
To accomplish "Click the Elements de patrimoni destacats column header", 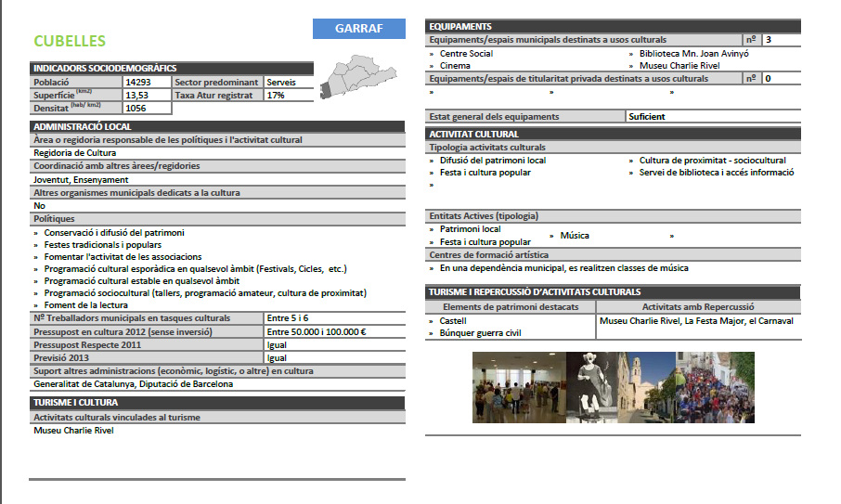I will point(511,306).
